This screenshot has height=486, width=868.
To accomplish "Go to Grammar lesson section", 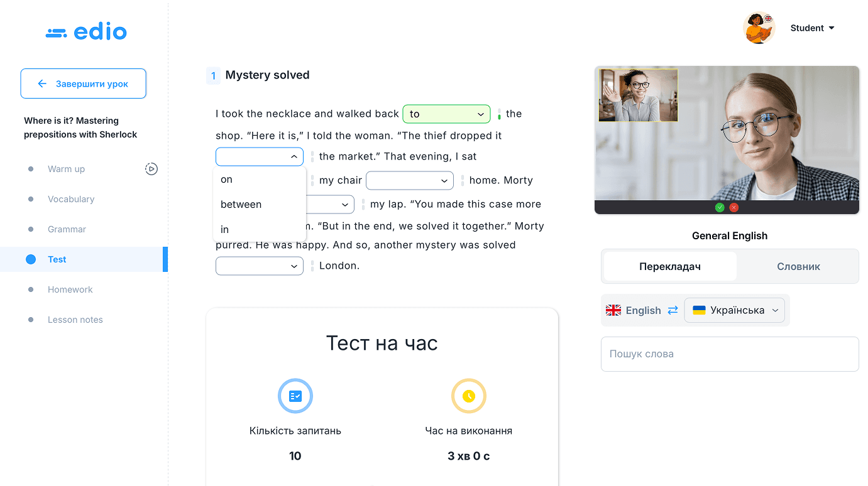I will pyautogui.click(x=67, y=229).
